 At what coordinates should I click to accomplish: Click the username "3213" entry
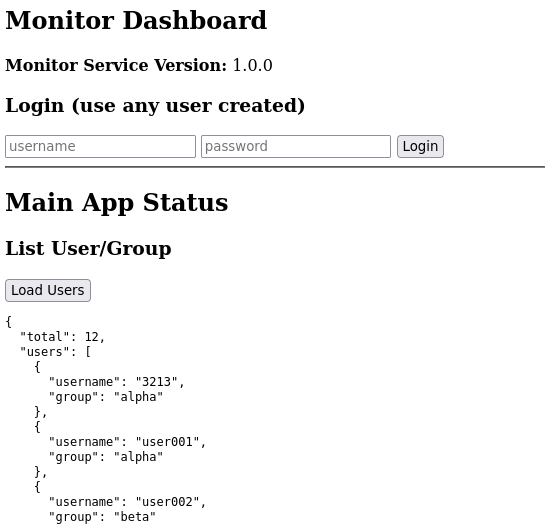pyautogui.click(x=116, y=382)
